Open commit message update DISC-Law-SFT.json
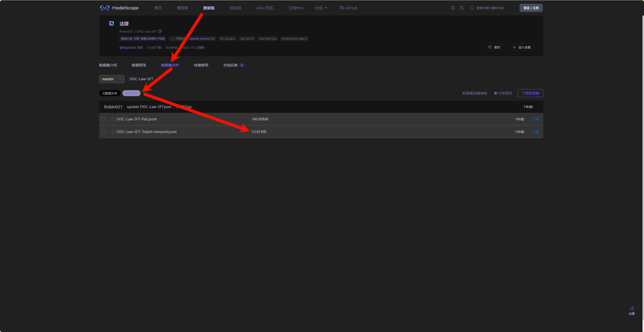The height and width of the screenshot is (332, 644). tap(149, 107)
